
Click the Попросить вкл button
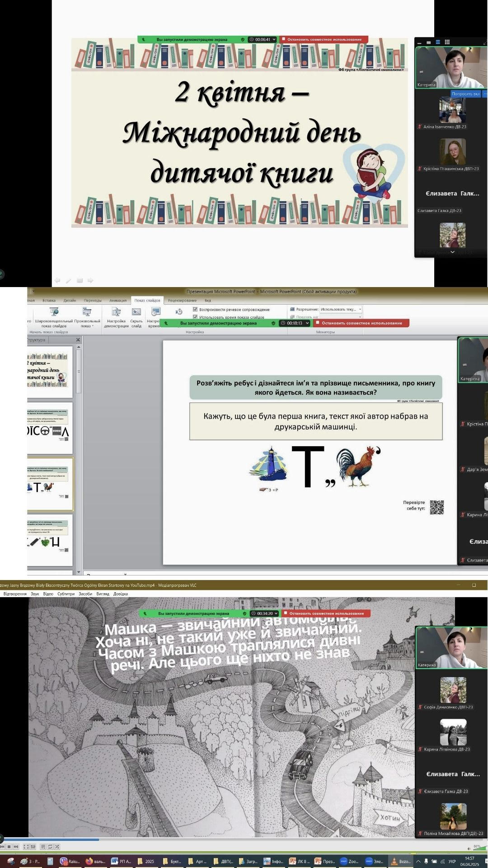point(466,94)
